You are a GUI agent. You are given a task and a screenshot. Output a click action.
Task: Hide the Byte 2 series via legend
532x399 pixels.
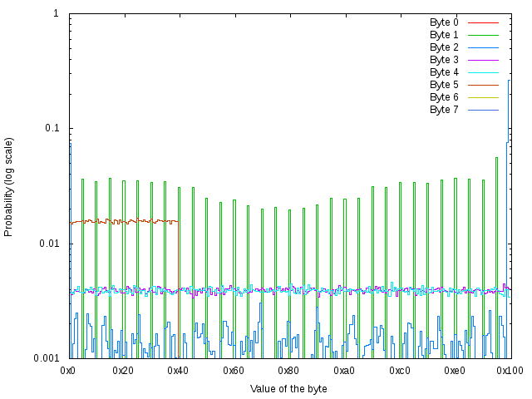pos(444,47)
